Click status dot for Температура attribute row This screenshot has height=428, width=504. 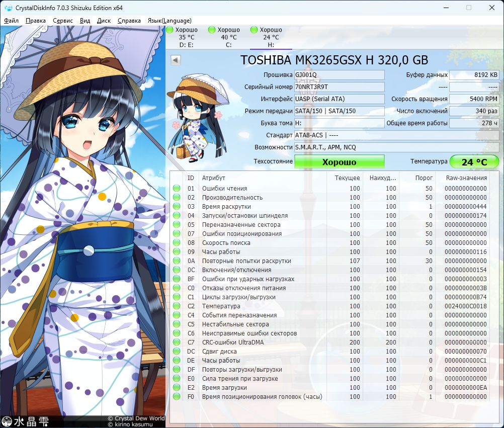177,306
